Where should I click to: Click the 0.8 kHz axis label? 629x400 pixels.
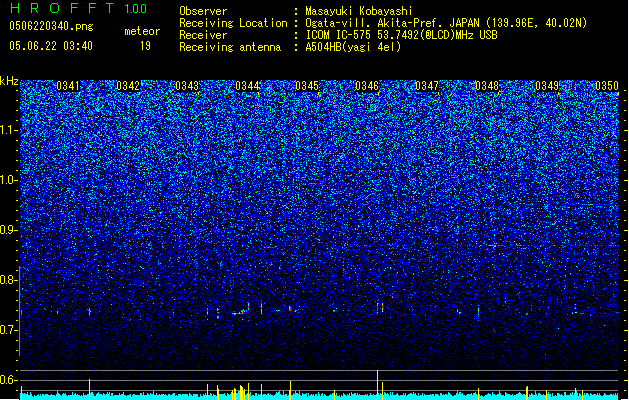pyautogui.click(x=9, y=280)
